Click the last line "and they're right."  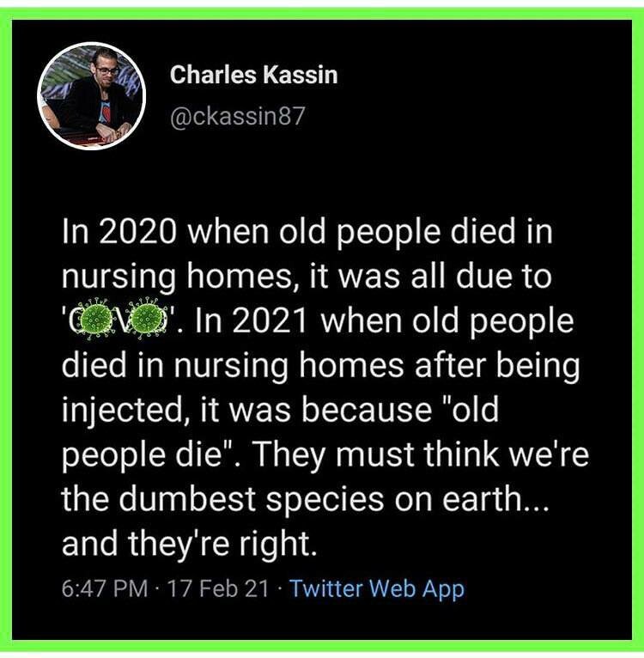161,545
